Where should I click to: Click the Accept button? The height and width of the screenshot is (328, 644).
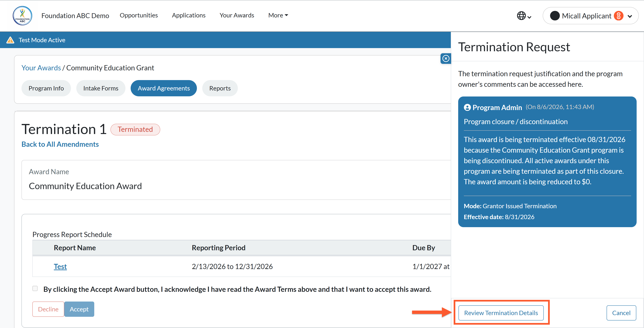pos(79,309)
